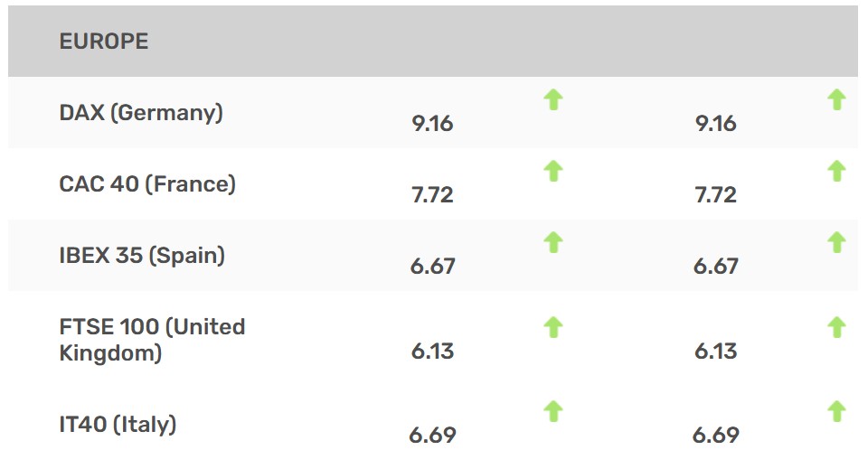Click the first 9.16 value for DAX
Viewport: 868px width, 450px height.
point(432,124)
